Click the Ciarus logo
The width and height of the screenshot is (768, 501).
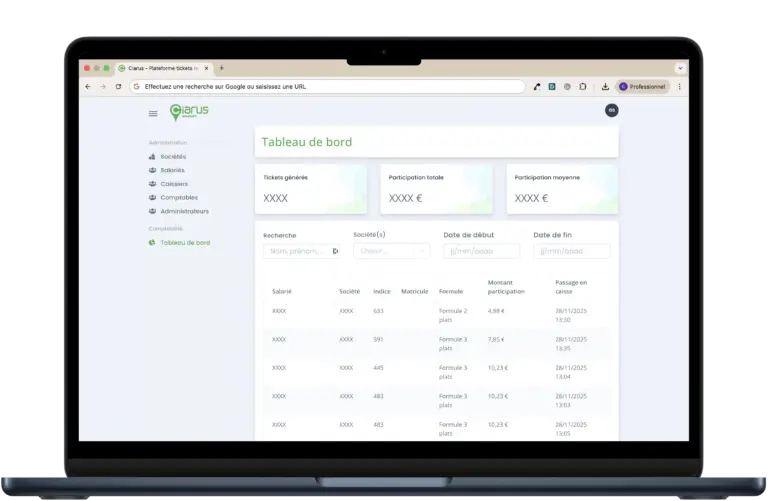[x=189, y=112]
